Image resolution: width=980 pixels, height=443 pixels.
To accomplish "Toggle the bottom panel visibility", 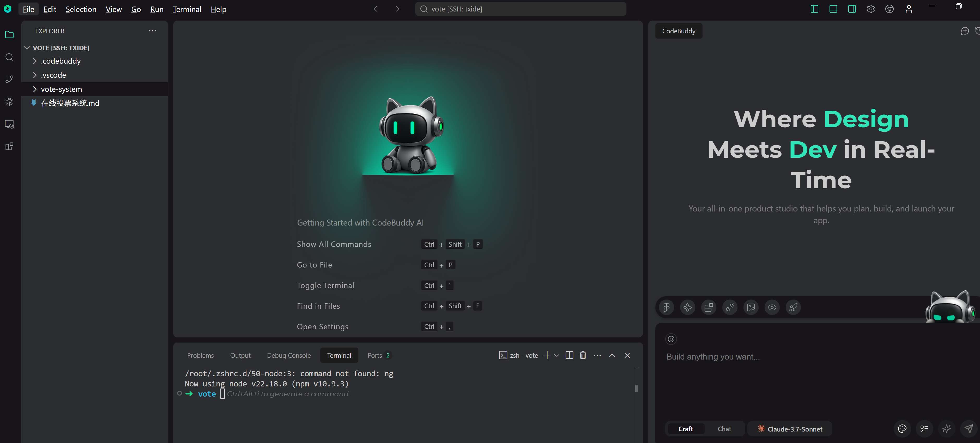I will click(833, 9).
